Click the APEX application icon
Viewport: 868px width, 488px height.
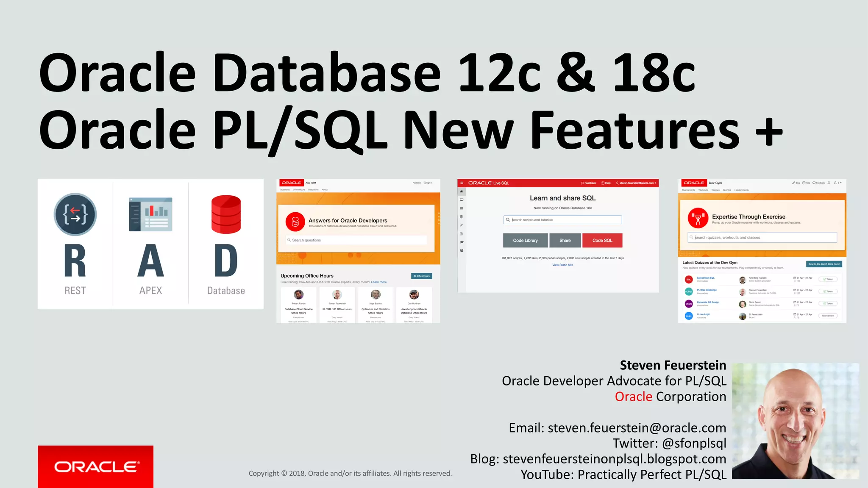click(x=150, y=214)
